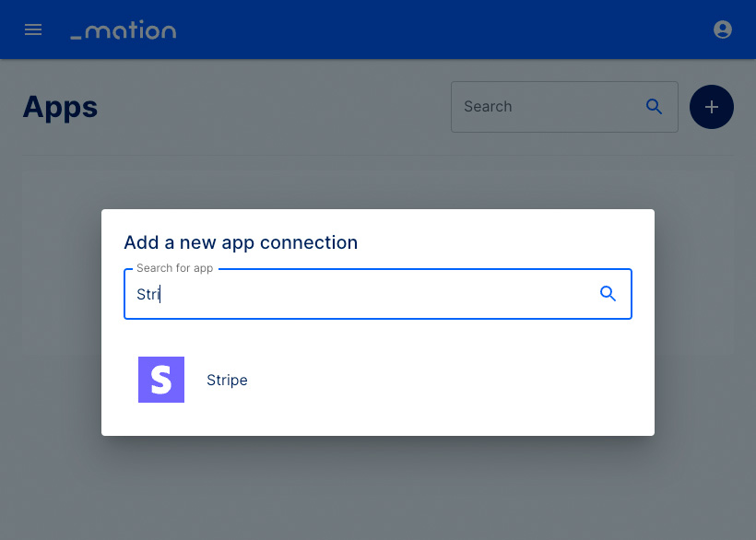Click the magnifier icon in Apps search box
Image resolution: width=756 pixels, height=540 pixels.
click(x=654, y=107)
